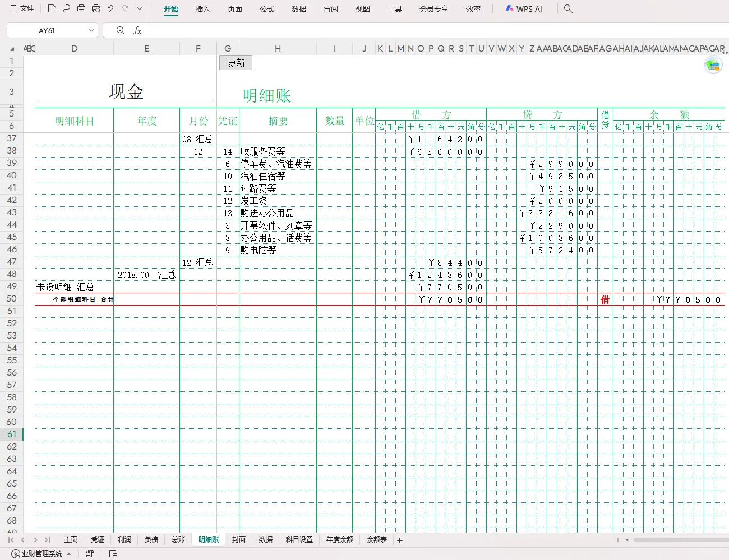Switch to the 封面 sheet tab

[239, 540]
